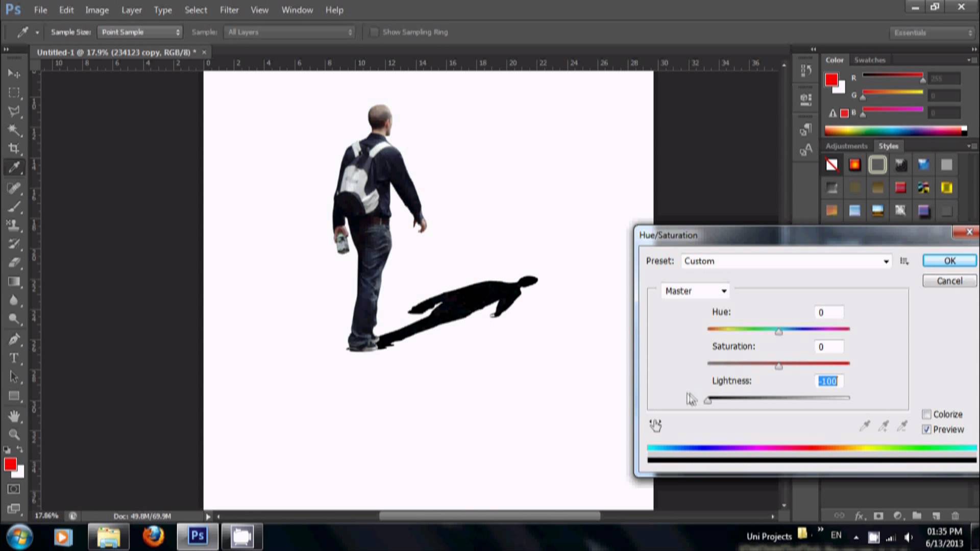Screen dimensions: 980x551
Task: Toggle Show Sampling Ring option
Action: tap(374, 32)
